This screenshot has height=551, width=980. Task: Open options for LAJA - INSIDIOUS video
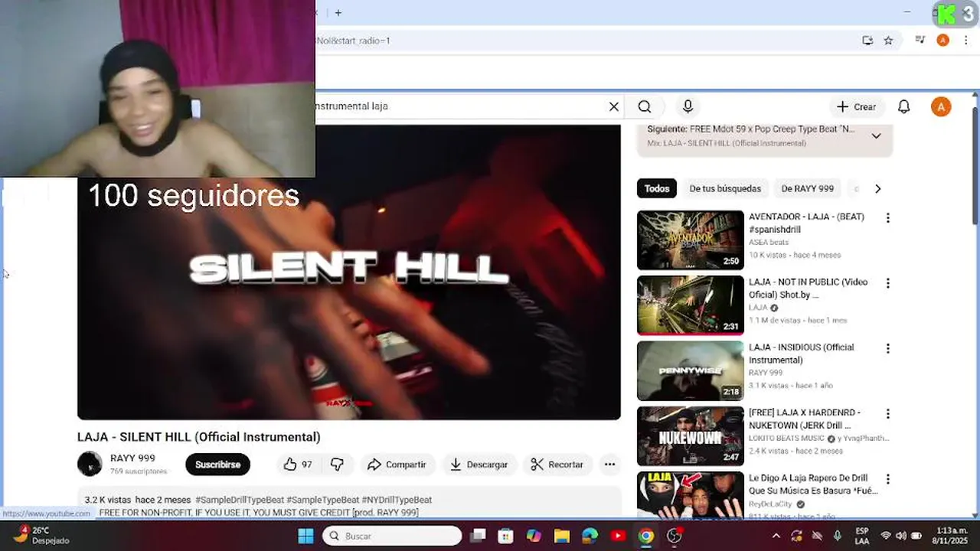click(887, 348)
